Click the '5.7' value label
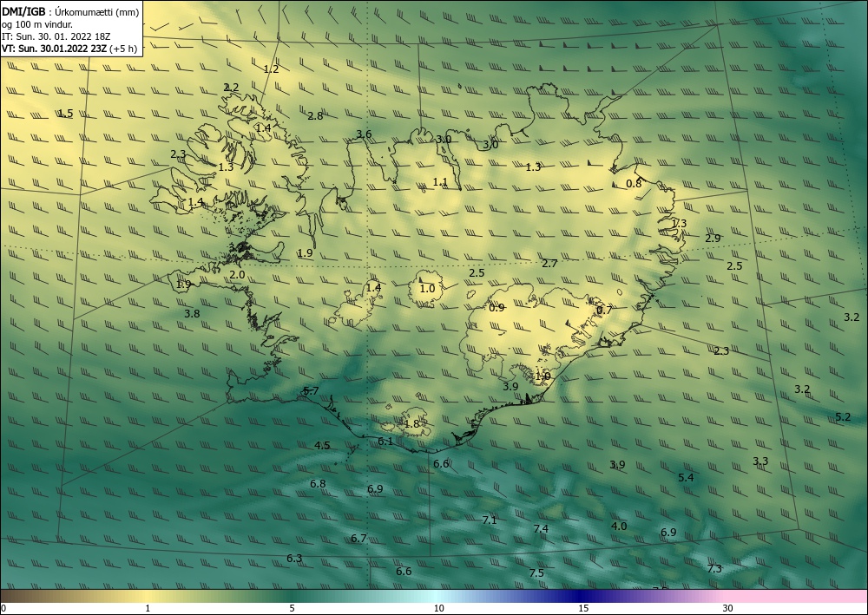This screenshot has width=868, height=615. coord(311,391)
